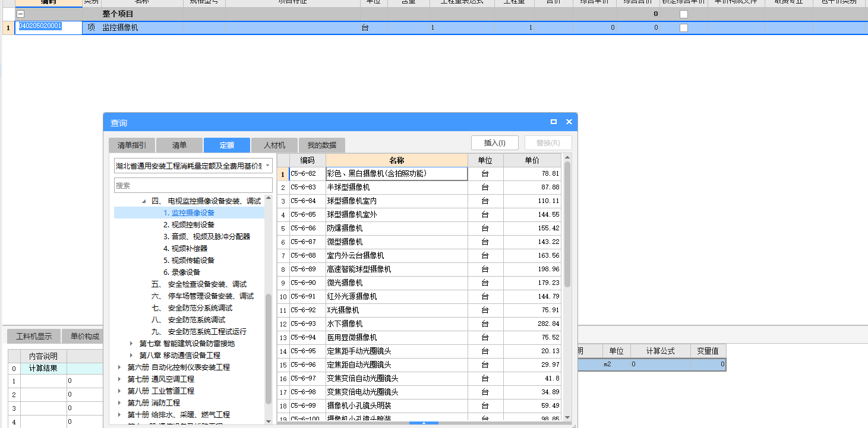868x428 pixels.
Task: Switch to 清单指引 tab
Action: point(131,145)
